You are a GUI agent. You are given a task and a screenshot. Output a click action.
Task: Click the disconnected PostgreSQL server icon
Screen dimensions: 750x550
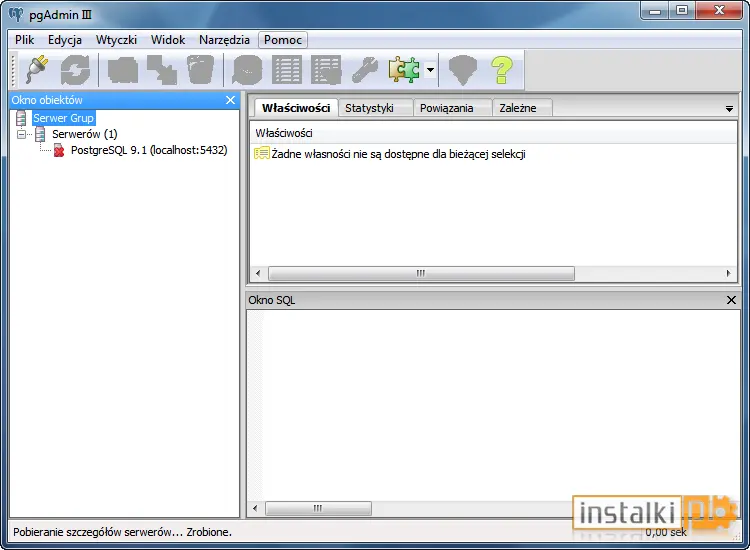point(58,151)
